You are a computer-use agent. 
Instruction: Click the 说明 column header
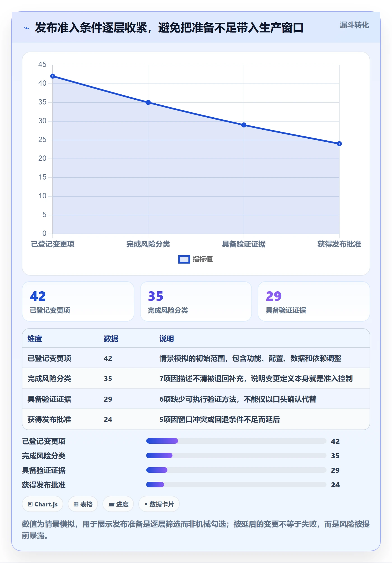coord(167,339)
